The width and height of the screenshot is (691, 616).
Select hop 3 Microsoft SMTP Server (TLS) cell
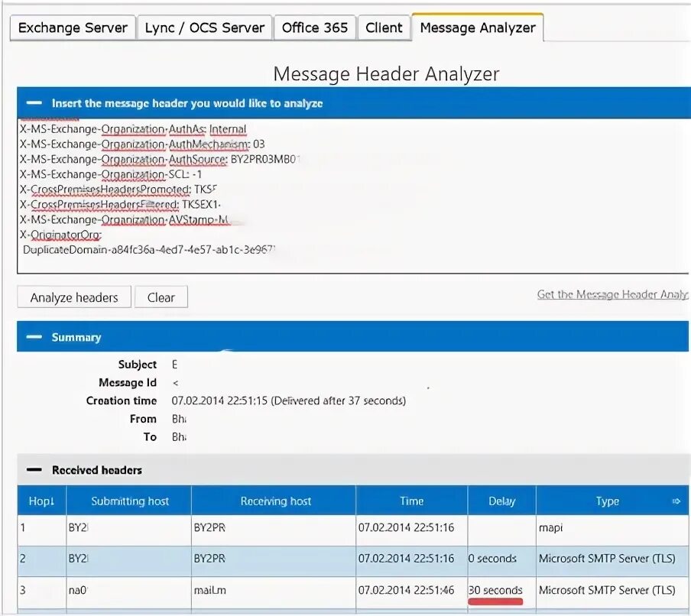click(x=612, y=591)
